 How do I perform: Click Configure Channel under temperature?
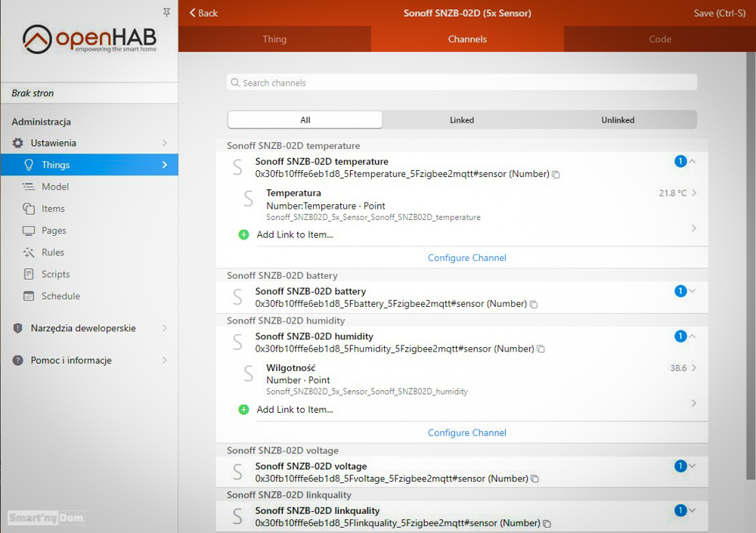[466, 258]
